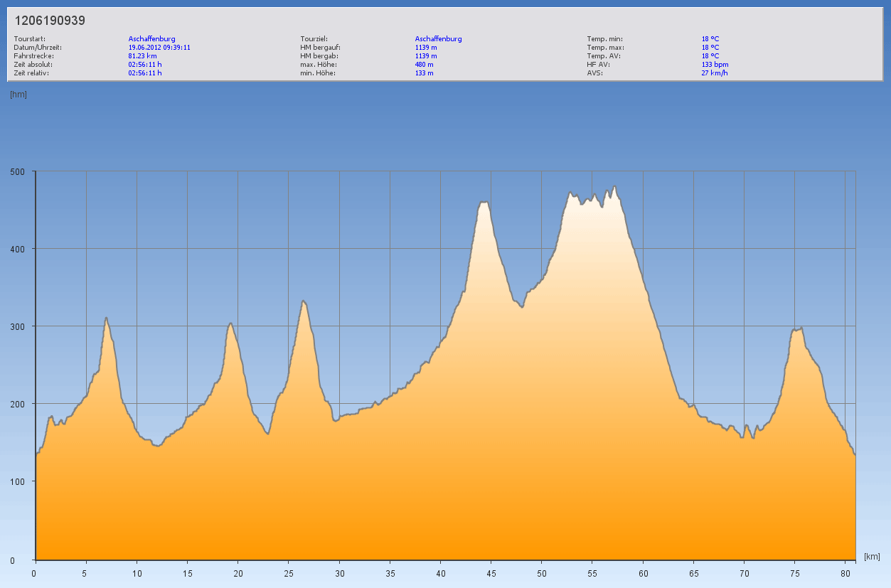Select the average speed value 27 km/h

coord(714,73)
